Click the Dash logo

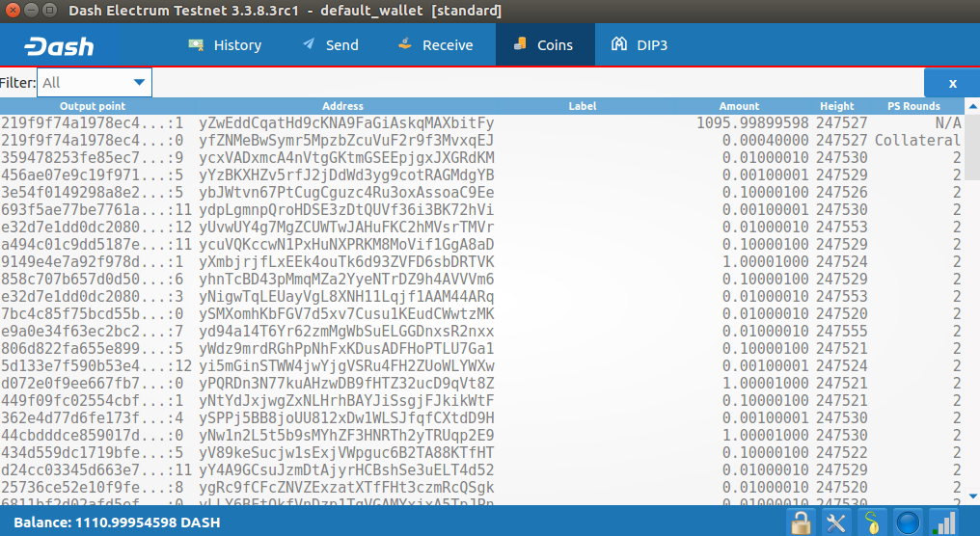coord(59,46)
